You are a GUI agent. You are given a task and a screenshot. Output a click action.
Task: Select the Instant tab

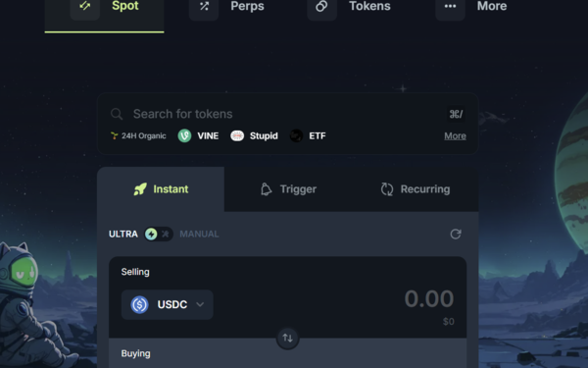coord(161,189)
